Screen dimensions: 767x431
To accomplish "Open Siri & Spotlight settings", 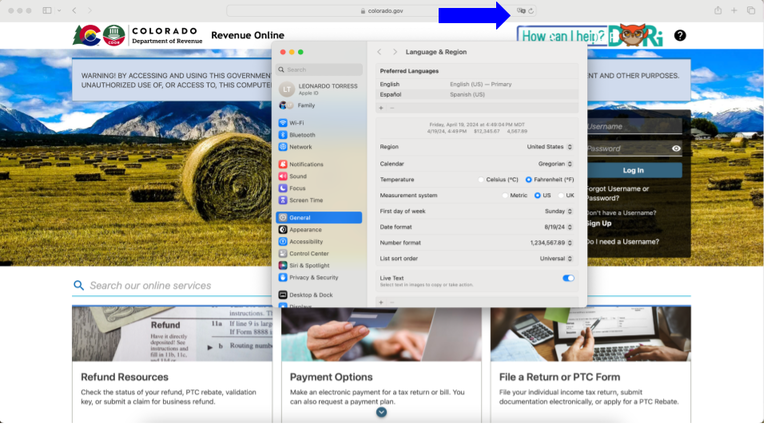I will [x=308, y=265].
